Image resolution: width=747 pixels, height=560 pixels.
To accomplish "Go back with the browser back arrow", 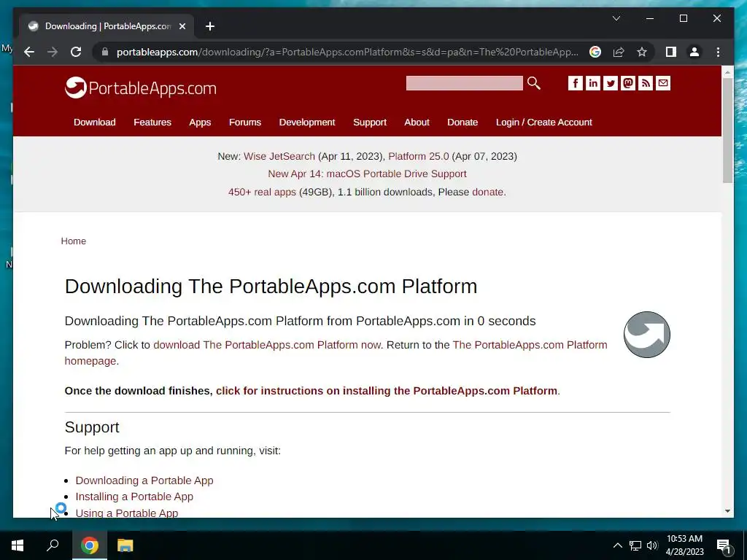I will pos(29,52).
